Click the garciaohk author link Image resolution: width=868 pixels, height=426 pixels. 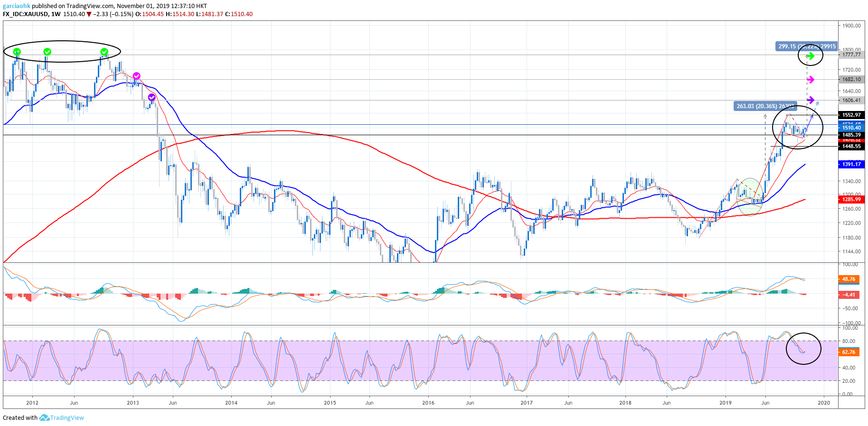pyautogui.click(x=17, y=6)
